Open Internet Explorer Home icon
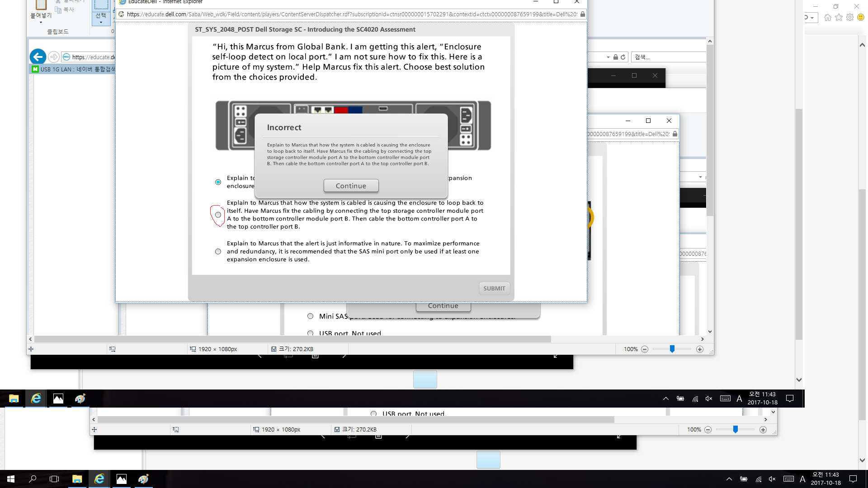 827,18
